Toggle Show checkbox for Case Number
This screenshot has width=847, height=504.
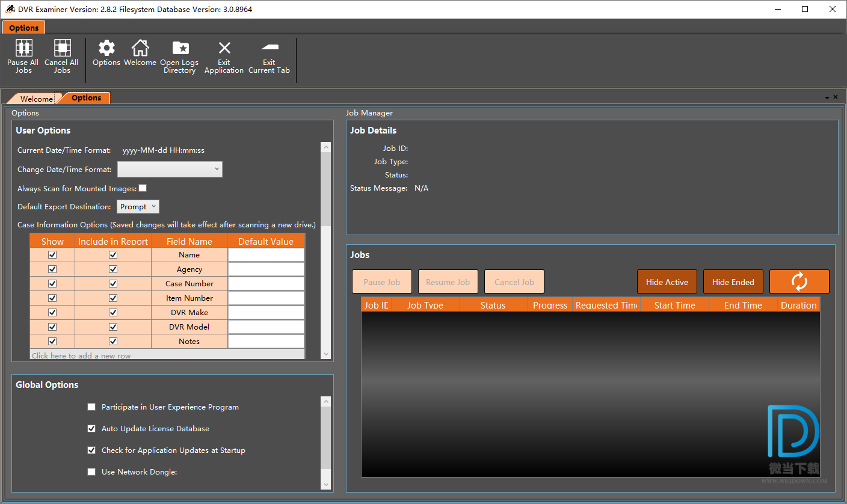(52, 284)
